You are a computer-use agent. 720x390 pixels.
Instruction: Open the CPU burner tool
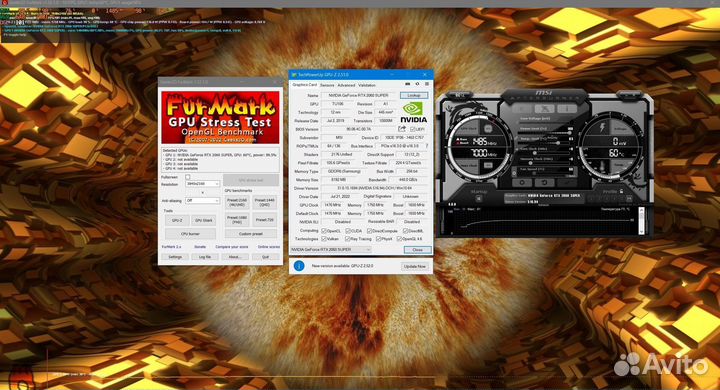pyautogui.click(x=190, y=234)
